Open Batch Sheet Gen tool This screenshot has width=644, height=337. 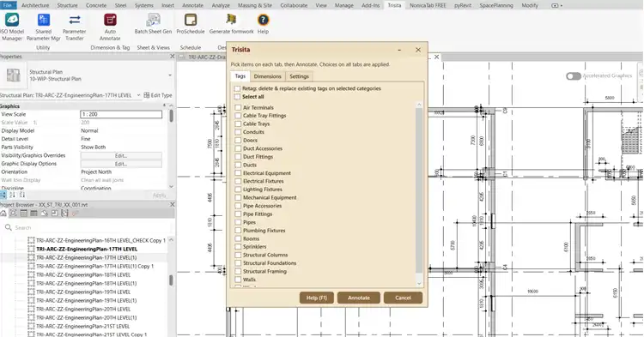153,20
